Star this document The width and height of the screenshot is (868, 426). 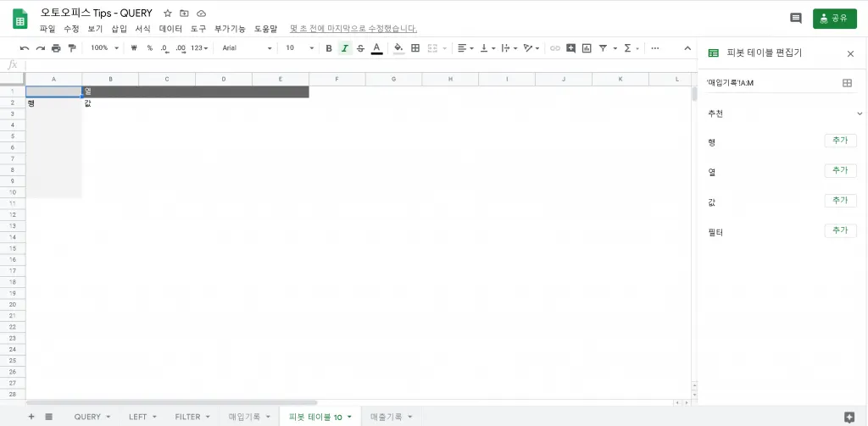168,14
